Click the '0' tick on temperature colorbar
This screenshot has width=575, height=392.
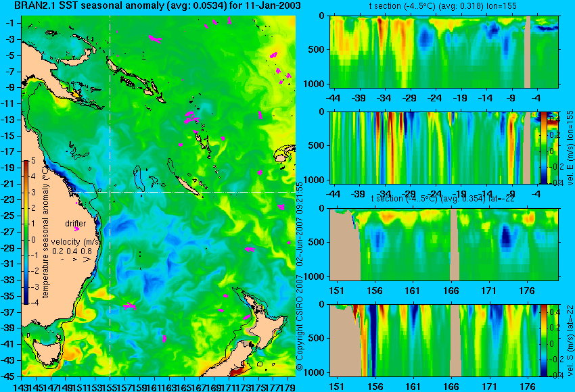[x=33, y=240]
